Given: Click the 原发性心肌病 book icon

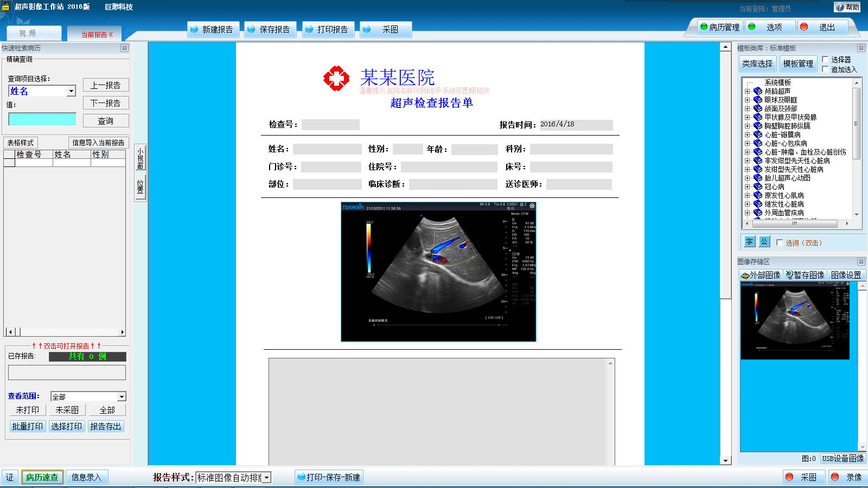Looking at the screenshot, I should [x=758, y=195].
